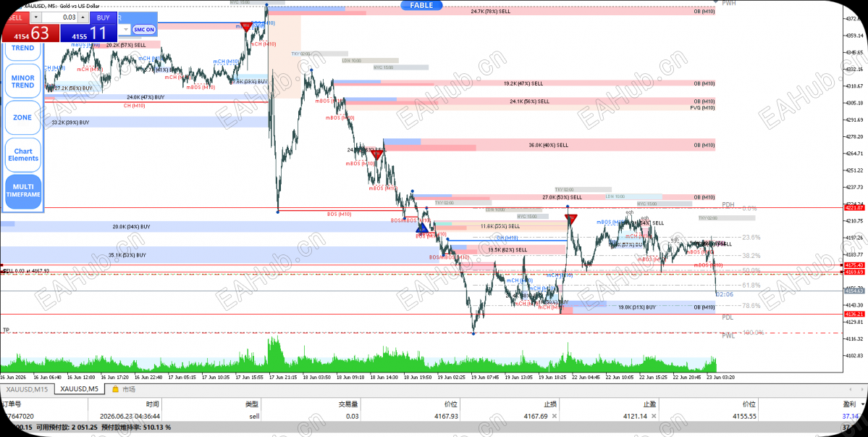Click the 38.2% Fibonacci level label
The width and height of the screenshot is (868, 437).
pyautogui.click(x=751, y=256)
